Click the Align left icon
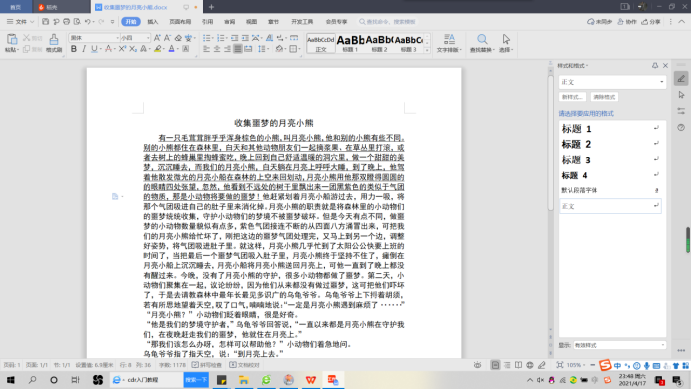The height and width of the screenshot is (389, 692). click(x=206, y=49)
